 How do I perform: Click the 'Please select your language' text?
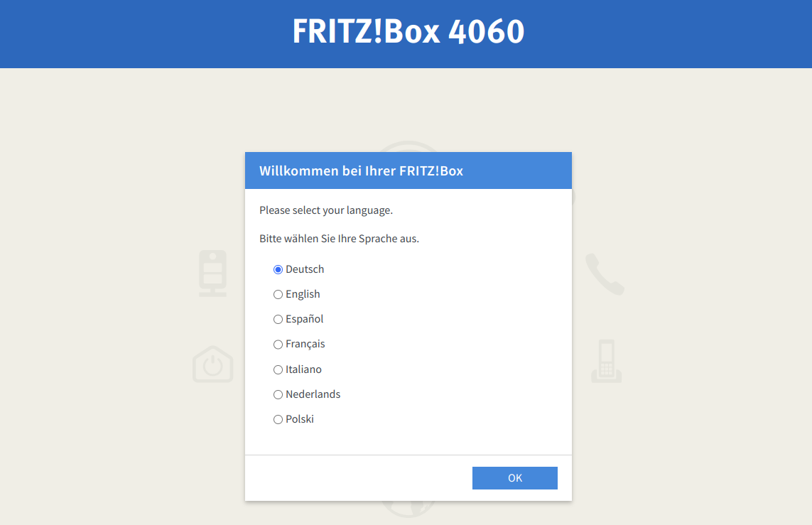[x=325, y=210]
